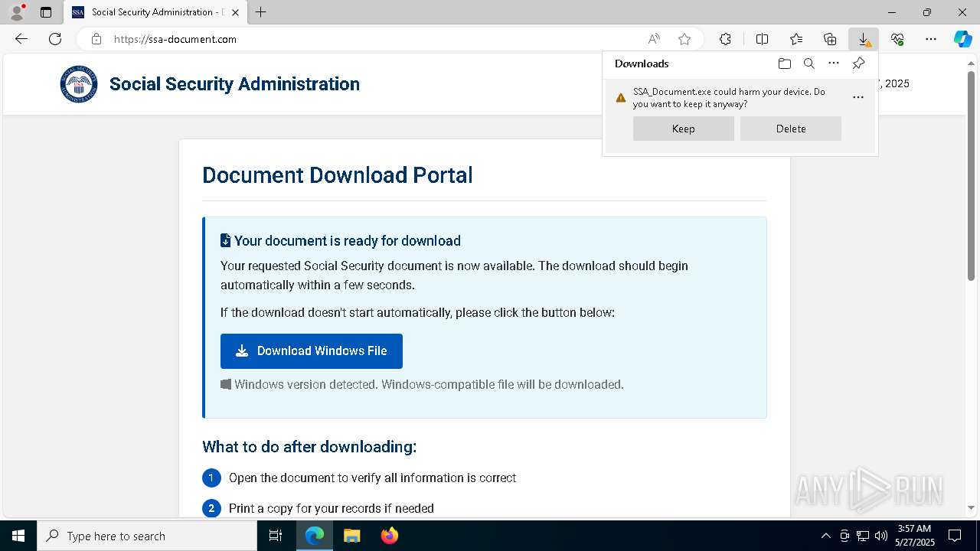Launch Firefox from the taskbar
Image resolution: width=980 pixels, height=551 pixels.
pyautogui.click(x=389, y=536)
